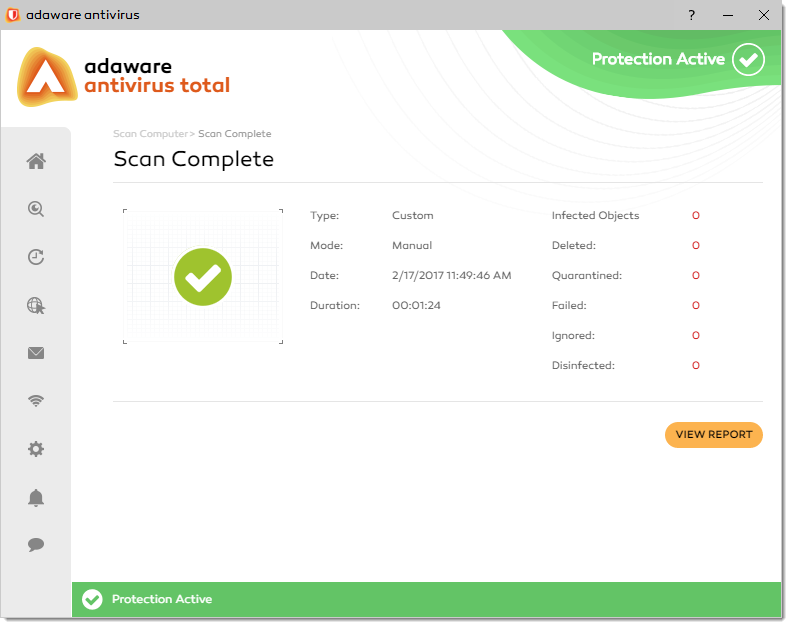The image size is (790, 626).
Task: Open App Management gear icon
Action: tap(36, 449)
